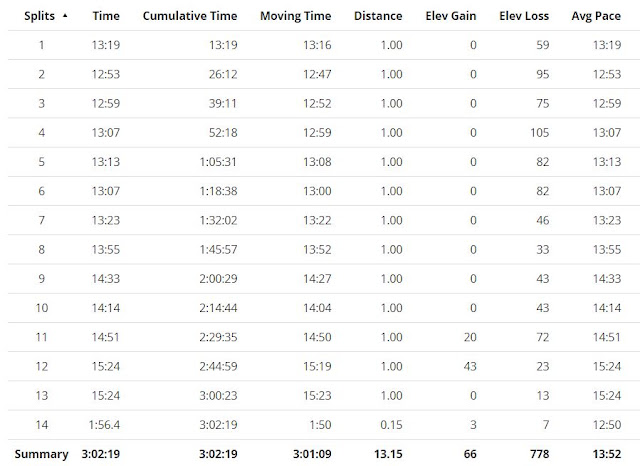Screen dimensions: 640x466
Task: Sort by the Time column header
Action: [x=106, y=16]
